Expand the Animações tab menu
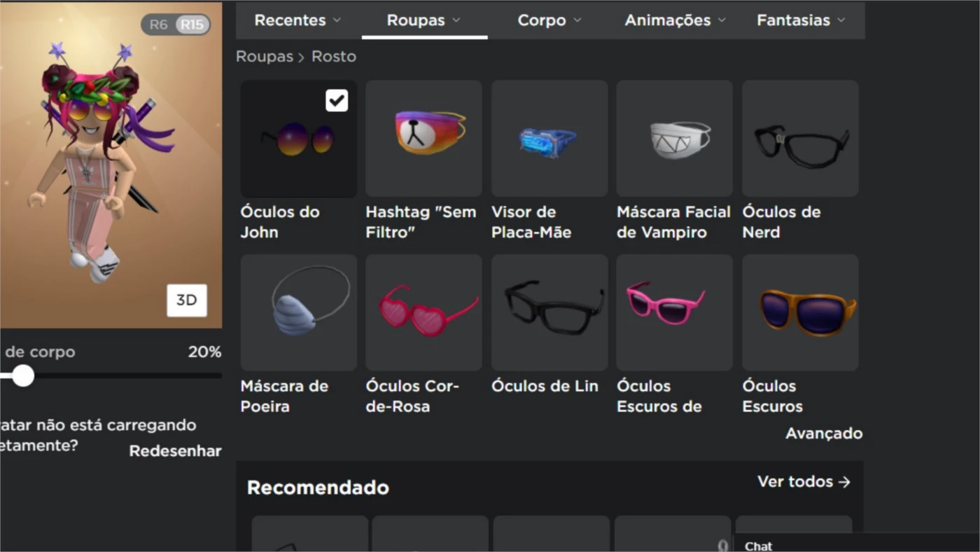980x552 pixels. point(675,20)
